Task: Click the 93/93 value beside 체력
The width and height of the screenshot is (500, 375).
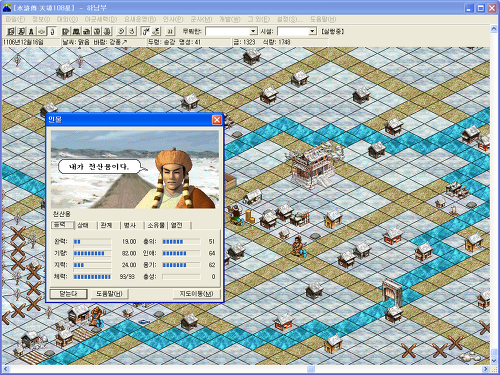Action: coord(127,277)
